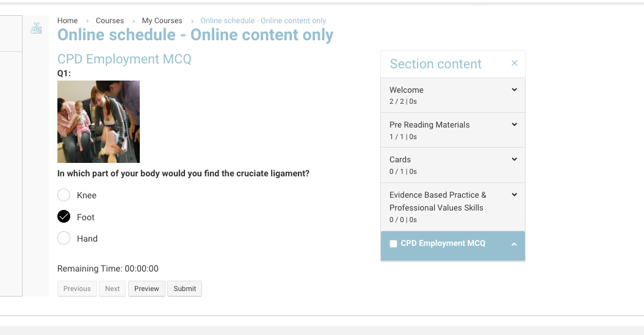
Task: Click the question image thumbnail
Action: pyautogui.click(x=98, y=121)
